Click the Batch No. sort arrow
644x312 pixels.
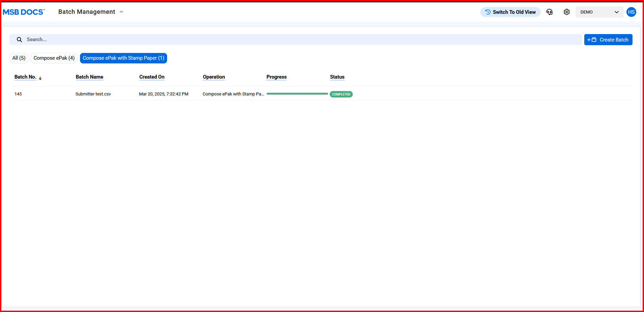[40, 78]
